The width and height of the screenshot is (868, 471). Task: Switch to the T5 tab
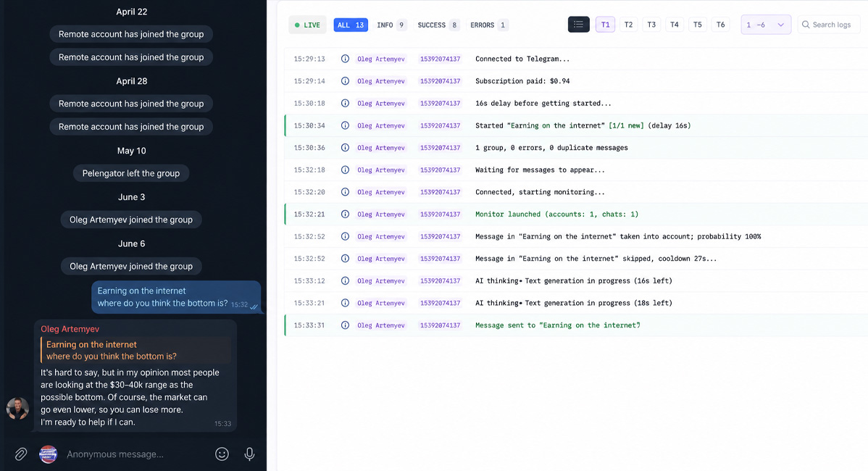(698, 25)
